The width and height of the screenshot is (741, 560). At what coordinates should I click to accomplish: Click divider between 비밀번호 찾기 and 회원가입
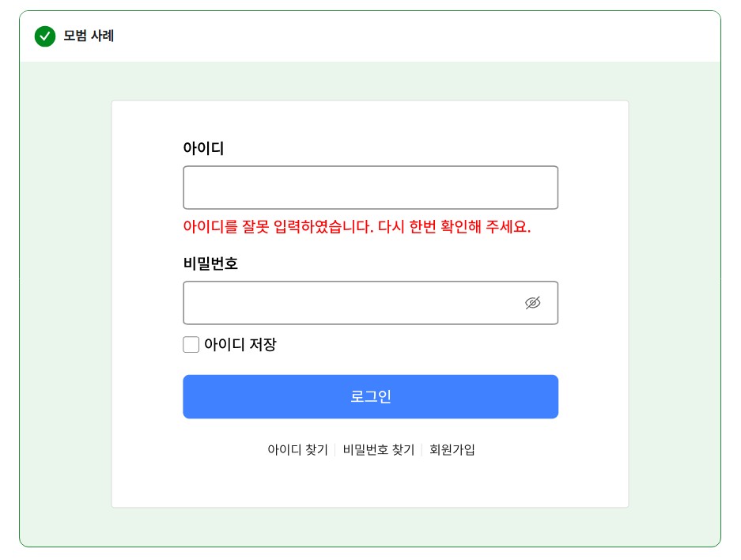click(422, 450)
